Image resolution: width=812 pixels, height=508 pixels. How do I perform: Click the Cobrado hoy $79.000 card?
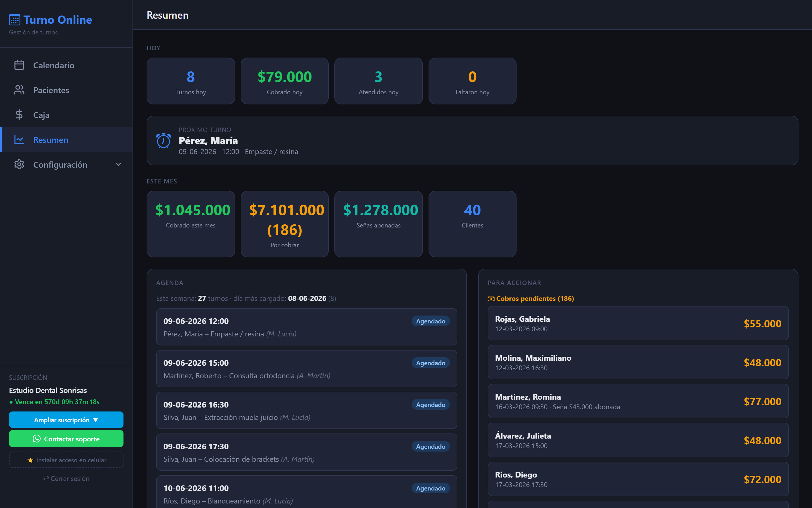(284, 81)
